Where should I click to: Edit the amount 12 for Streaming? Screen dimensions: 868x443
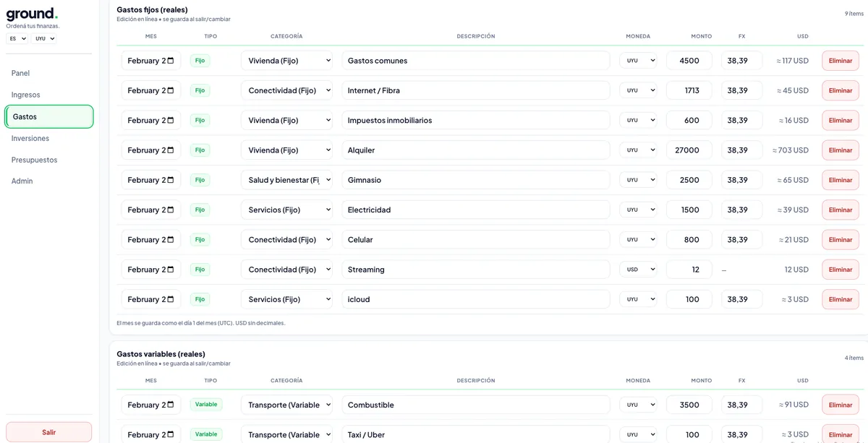pyautogui.click(x=689, y=270)
